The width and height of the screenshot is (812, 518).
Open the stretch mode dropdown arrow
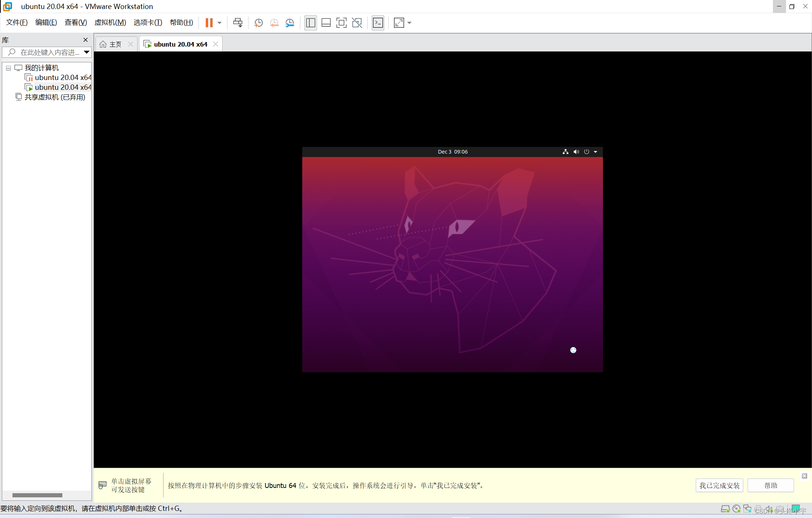pos(409,23)
